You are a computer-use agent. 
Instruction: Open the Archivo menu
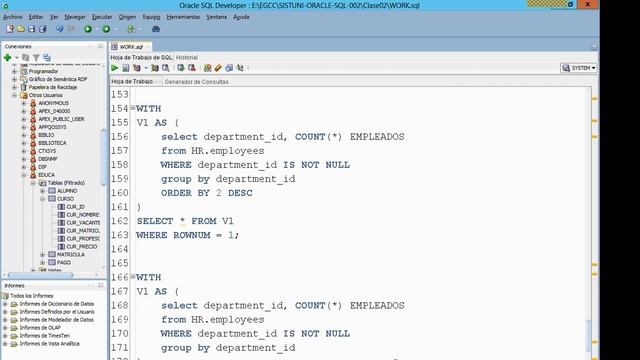pyautogui.click(x=13, y=17)
